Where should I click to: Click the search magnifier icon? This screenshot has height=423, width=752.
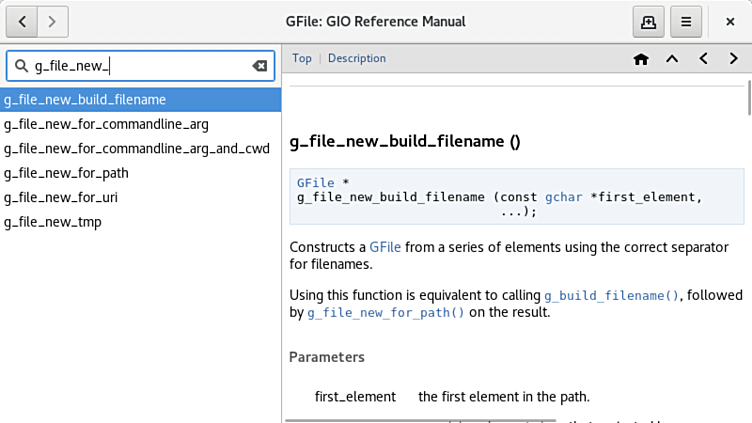[x=22, y=66]
